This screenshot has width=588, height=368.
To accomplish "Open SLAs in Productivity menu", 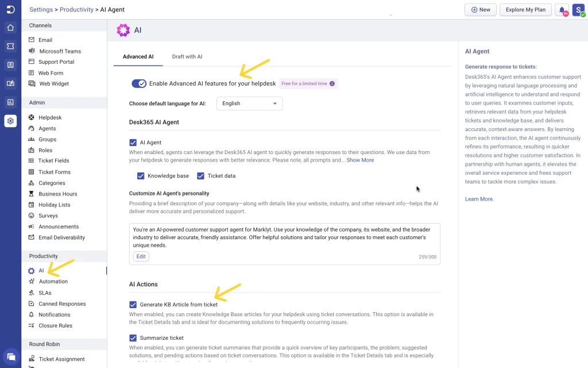I will point(45,293).
